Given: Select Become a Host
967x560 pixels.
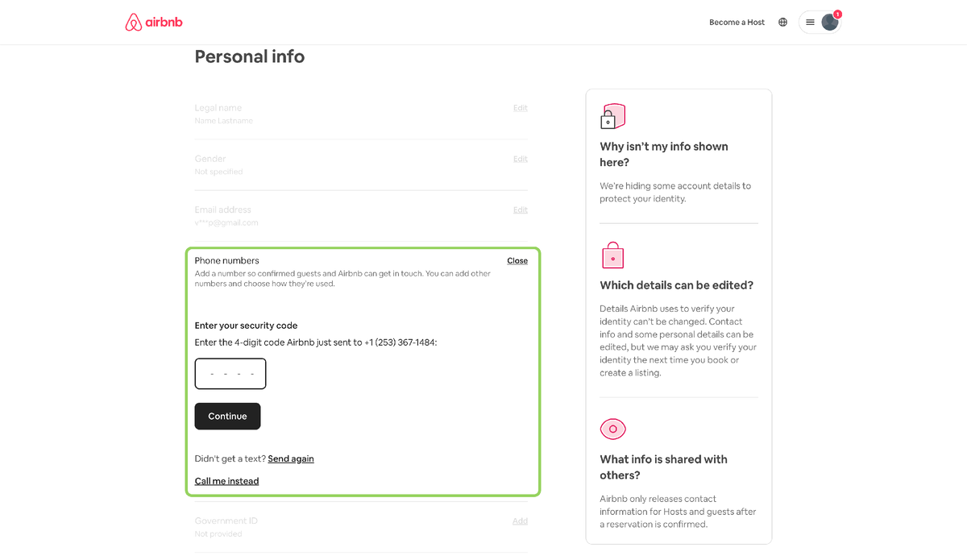Looking at the screenshot, I should tap(737, 22).
